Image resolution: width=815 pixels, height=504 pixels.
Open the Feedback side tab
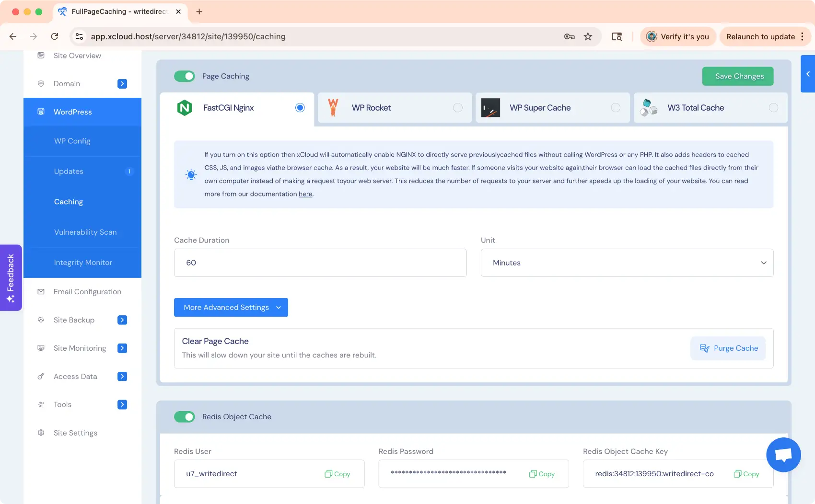click(11, 278)
